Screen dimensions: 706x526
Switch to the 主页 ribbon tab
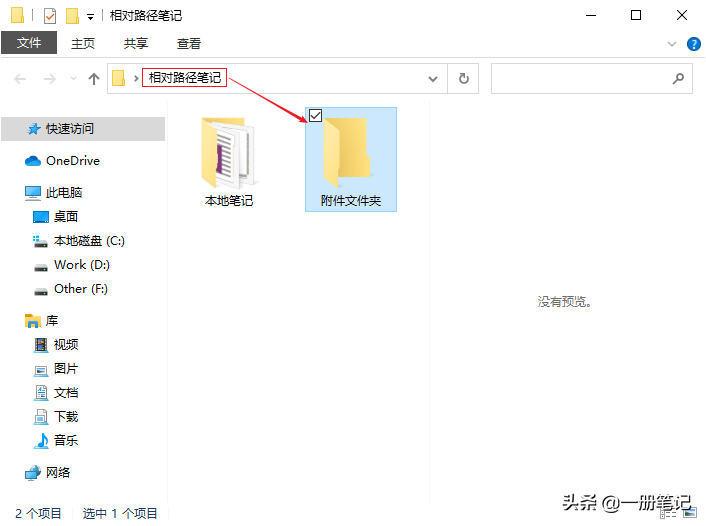coord(83,43)
